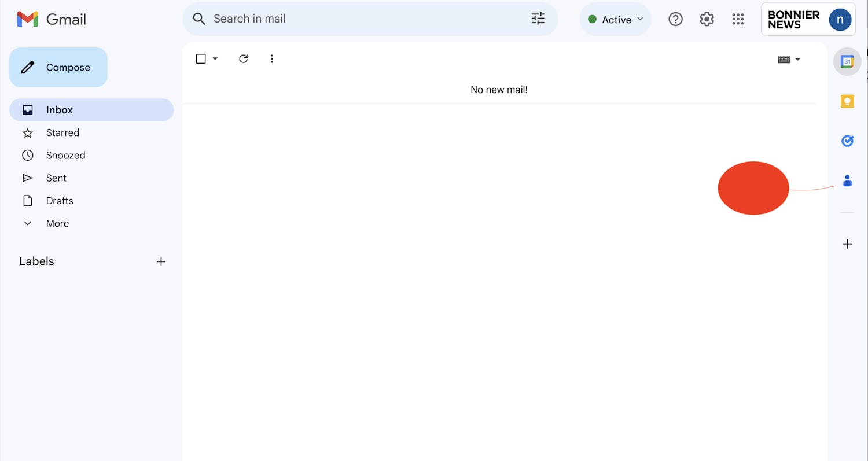The height and width of the screenshot is (461, 868).
Task: Open input tools keyboard dropdown
Action: pyautogui.click(x=797, y=60)
